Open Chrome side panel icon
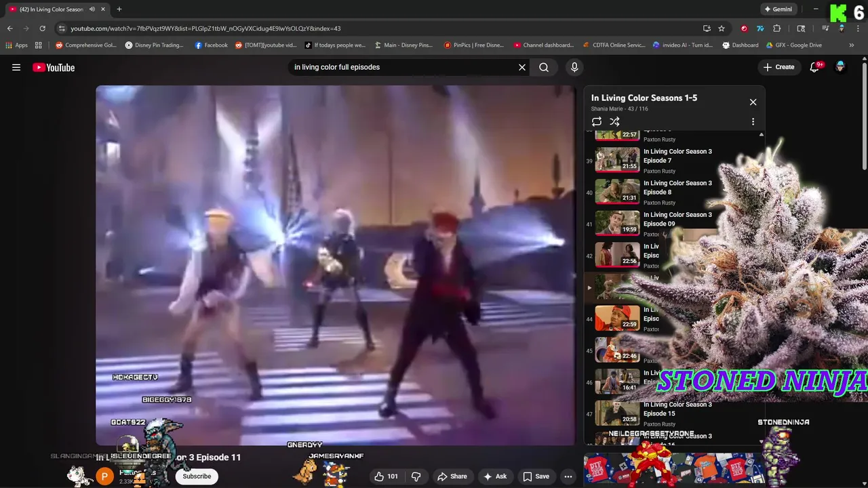This screenshot has height=488, width=868. point(801,28)
